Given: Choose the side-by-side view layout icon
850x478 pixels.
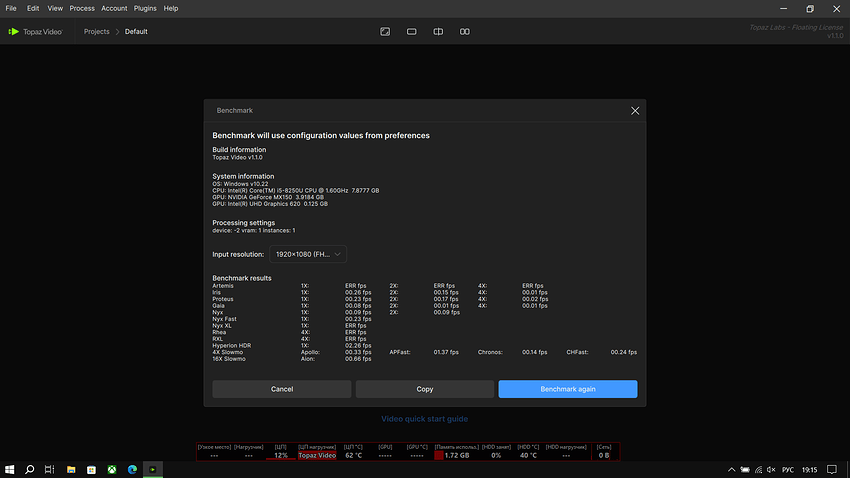Looking at the screenshot, I should click(465, 31).
